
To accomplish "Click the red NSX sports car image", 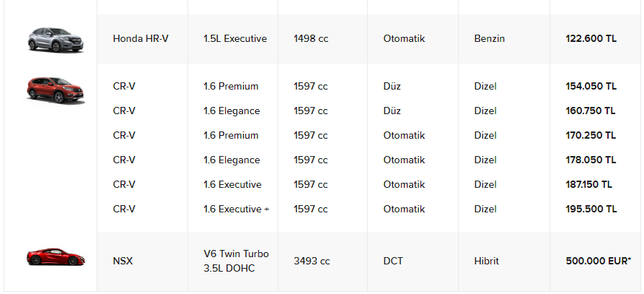I will point(56,256).
